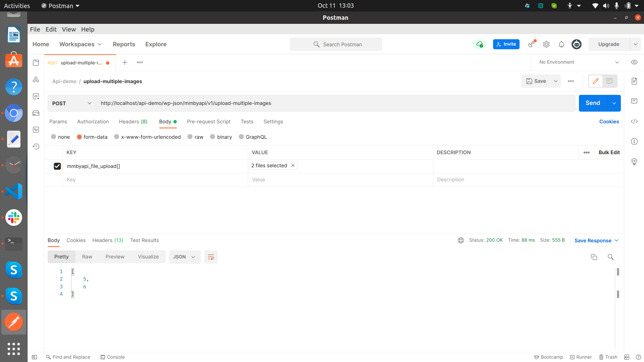Open the POST method dropdown
Image resolution: width=644 pixels, height=362 pixels.
click(x=72, y=103)
